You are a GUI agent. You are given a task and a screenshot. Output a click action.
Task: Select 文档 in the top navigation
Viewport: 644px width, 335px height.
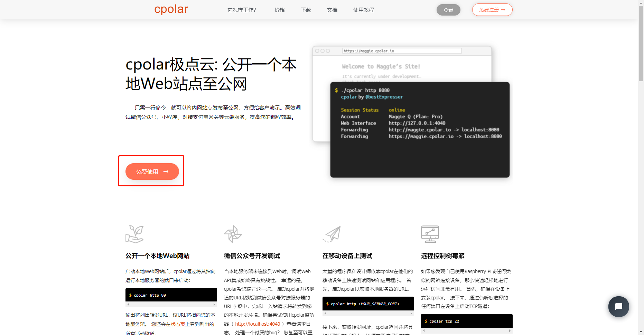point(332,10)
